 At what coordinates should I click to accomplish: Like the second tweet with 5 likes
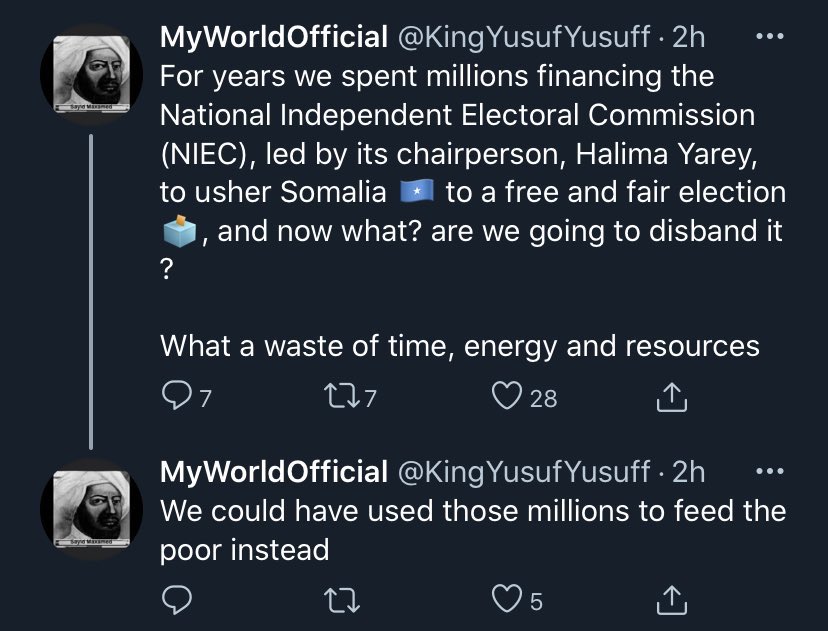(x=507, y=599)
